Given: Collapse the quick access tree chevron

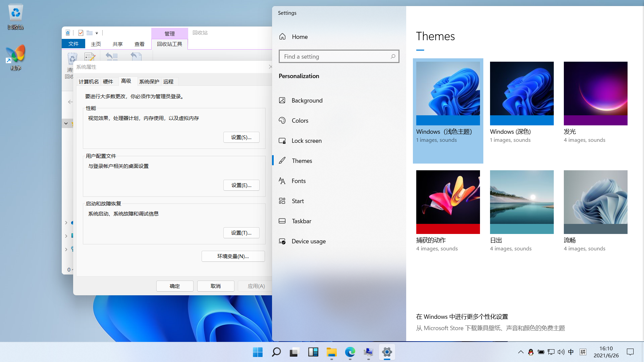Looking at the screenshot, I should pyautogui.click(x=66, y=123).
